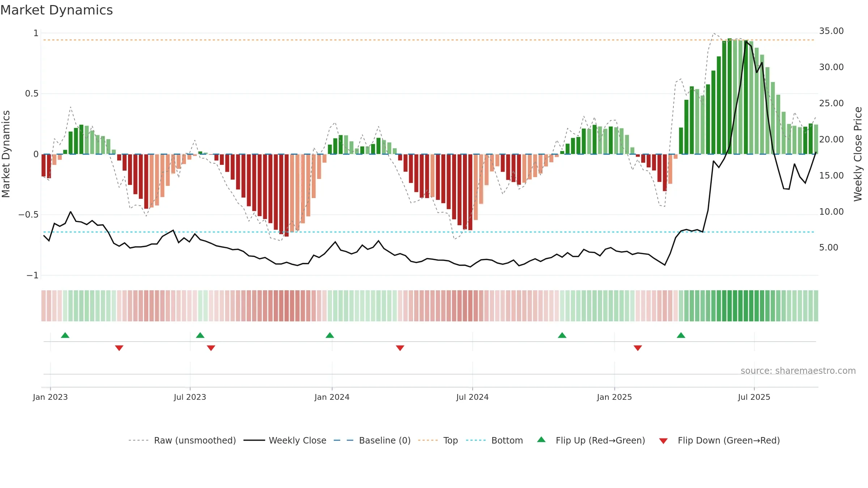Click the Jan 2024 x-axis label

332,397
